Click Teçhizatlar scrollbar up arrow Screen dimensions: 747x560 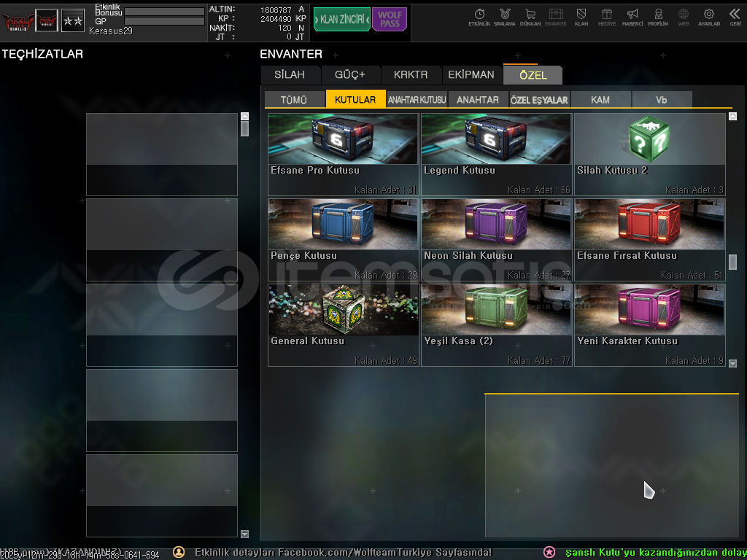(244, 116)
